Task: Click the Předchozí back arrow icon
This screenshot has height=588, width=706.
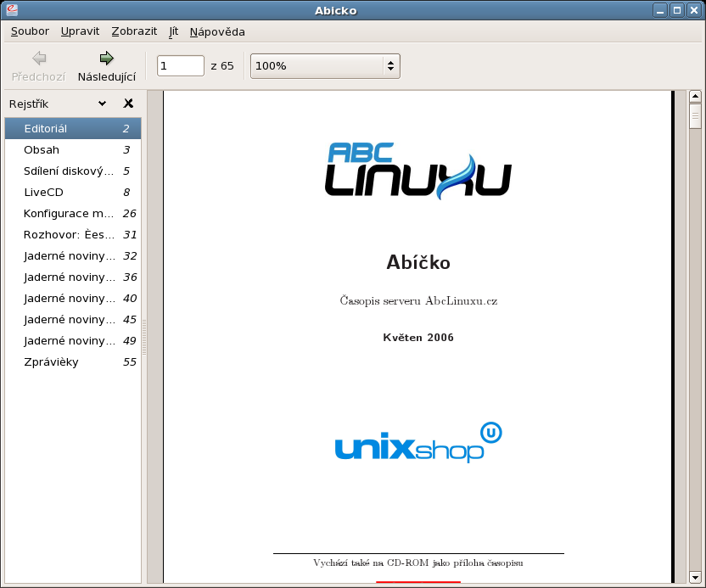Action: (38, 59)
